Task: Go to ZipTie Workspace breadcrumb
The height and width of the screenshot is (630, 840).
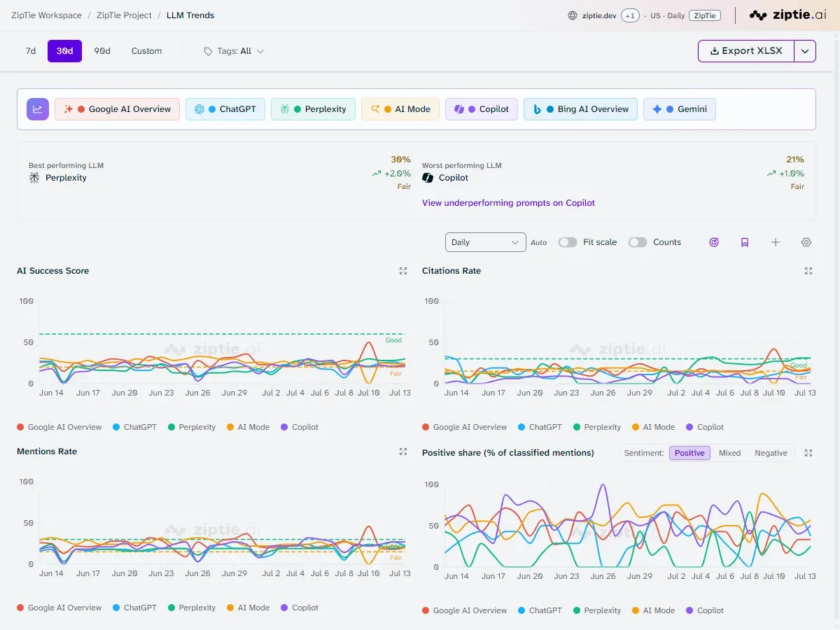Action: click(46, 15)
